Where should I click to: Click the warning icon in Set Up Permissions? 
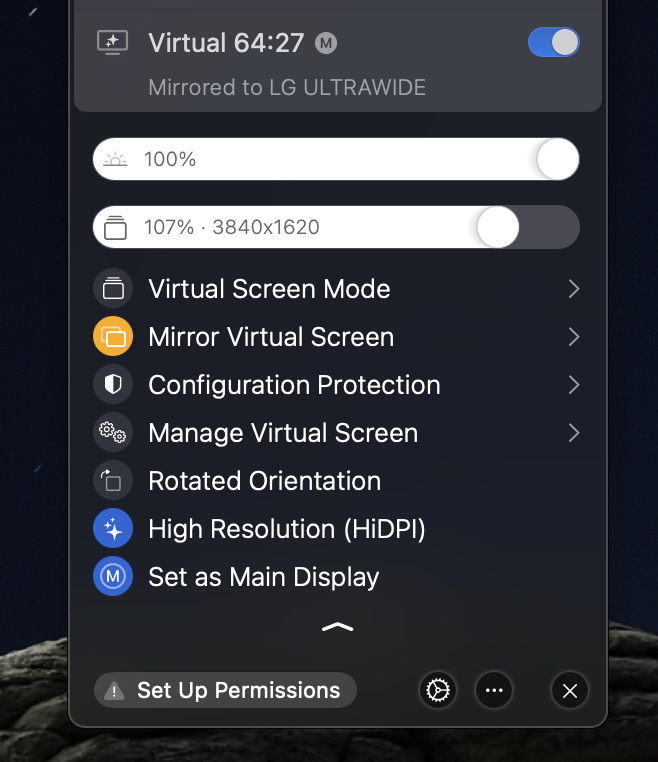click(115, 691)
